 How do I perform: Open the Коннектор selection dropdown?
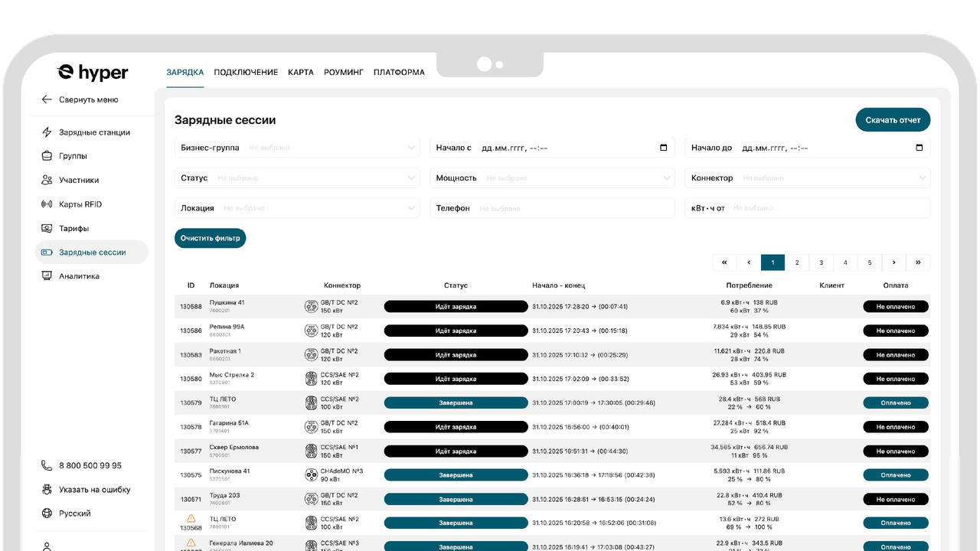pyautogui.click(x=807, y=178)
